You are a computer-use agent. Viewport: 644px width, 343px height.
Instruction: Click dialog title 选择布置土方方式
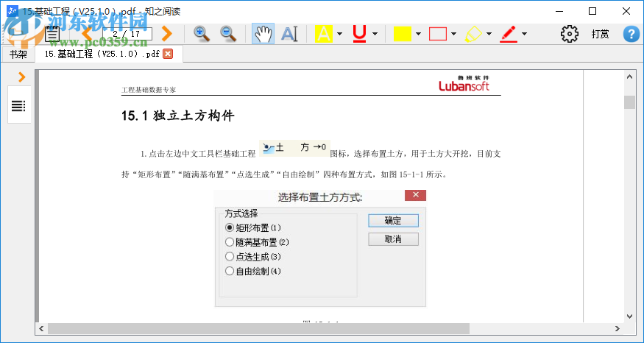pyautogui.click(x=320, y=197)
